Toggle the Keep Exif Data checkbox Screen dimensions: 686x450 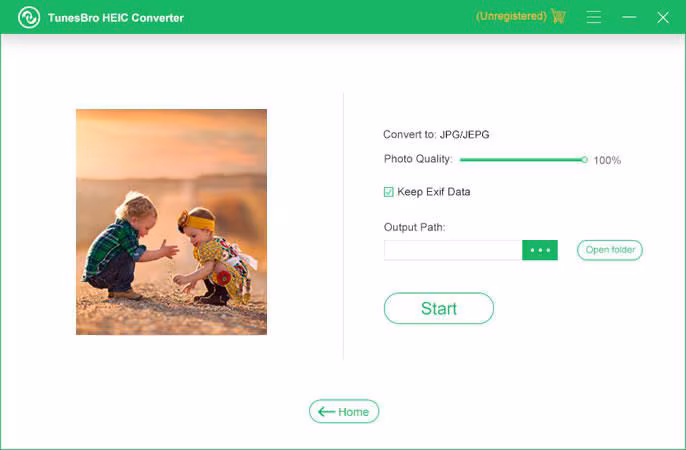coord(388,192)
